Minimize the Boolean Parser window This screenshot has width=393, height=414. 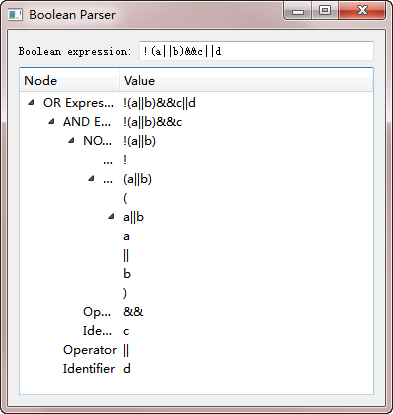[298, 11]
